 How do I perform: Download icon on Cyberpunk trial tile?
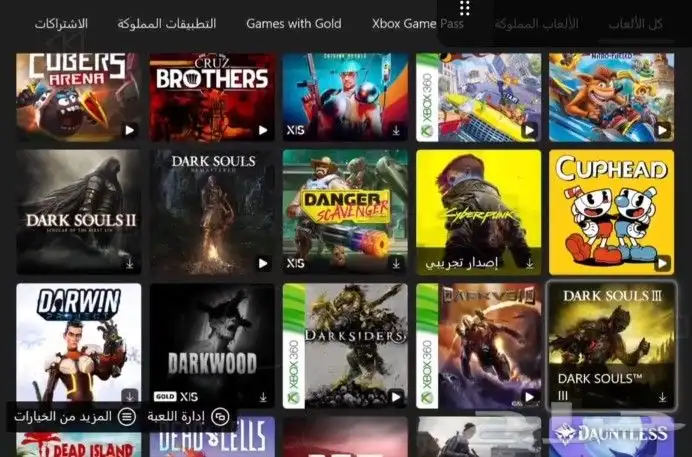point(529,263)
